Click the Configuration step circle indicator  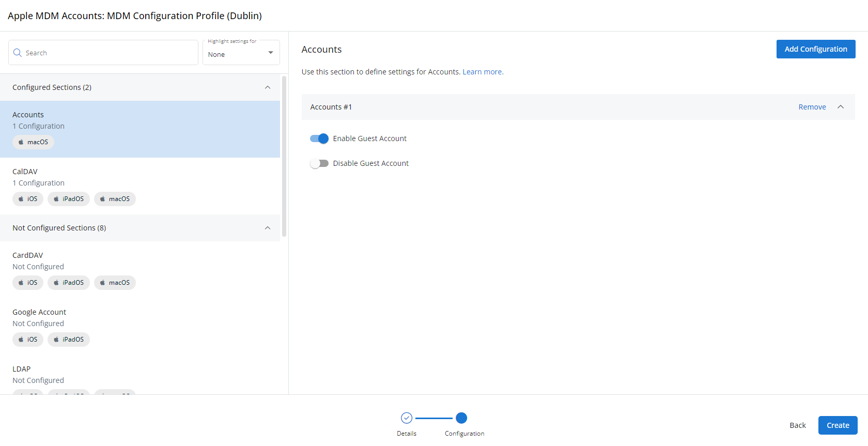pos(461,418)
